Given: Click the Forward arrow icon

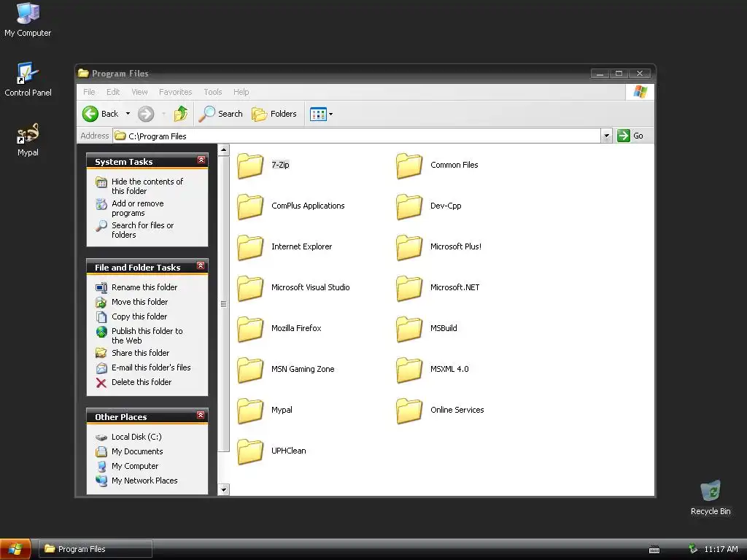Looking at the screenshot, I should [146, 114].
